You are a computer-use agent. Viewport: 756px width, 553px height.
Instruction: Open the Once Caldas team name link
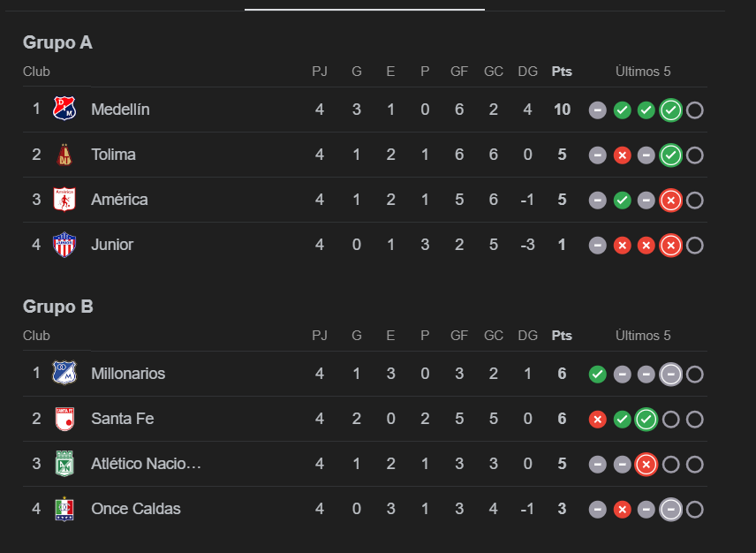point(136,509)
